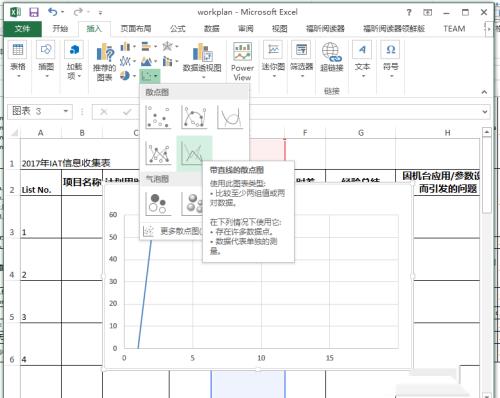Insert a hyperlink with the globe icon

tap(331, 57)
